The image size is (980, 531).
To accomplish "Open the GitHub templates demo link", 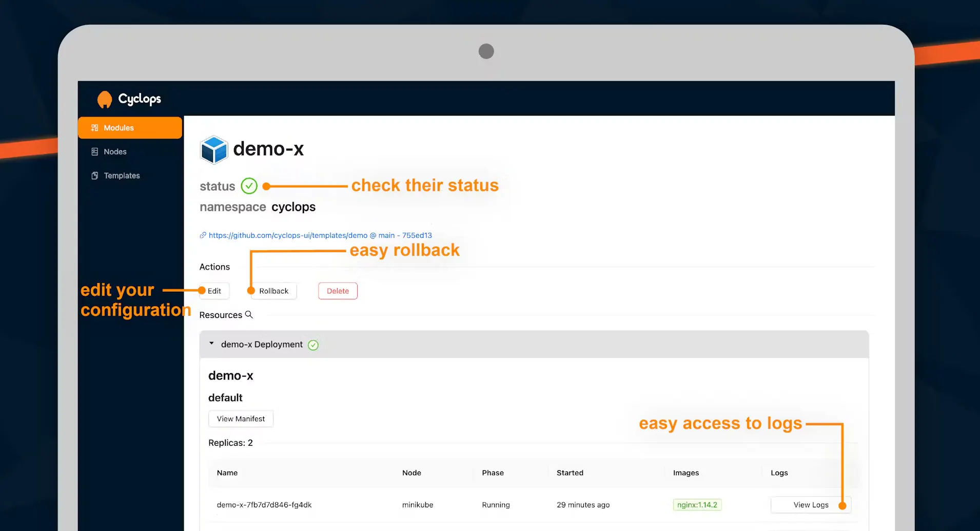I will click(x=320, y=235).
